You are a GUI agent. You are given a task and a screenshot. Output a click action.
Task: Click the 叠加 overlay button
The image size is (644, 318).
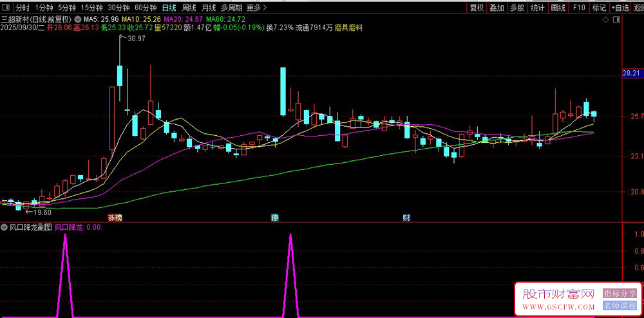pyautogui.click(x=497, y=7)
